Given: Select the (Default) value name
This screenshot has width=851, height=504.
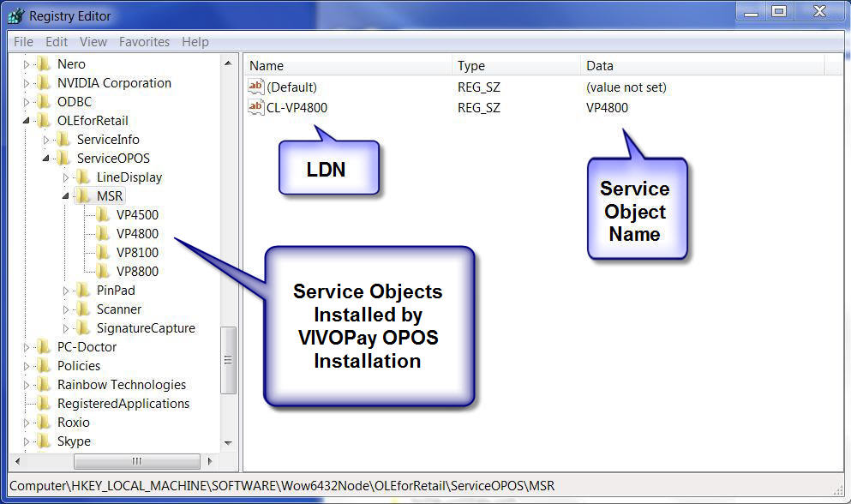Looking at the screenshot, I should click(292, 87).
